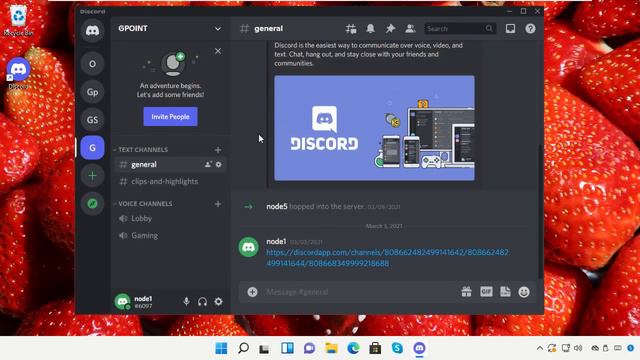Screen dimensions: 640x360
Task: Dismiss the add friends invite card
Action: coord(218,51)
